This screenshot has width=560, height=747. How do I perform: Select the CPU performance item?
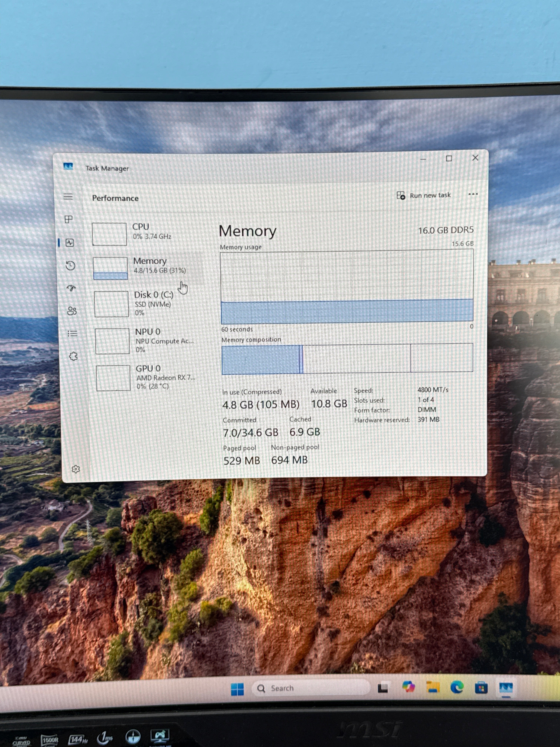click(147, 233)
